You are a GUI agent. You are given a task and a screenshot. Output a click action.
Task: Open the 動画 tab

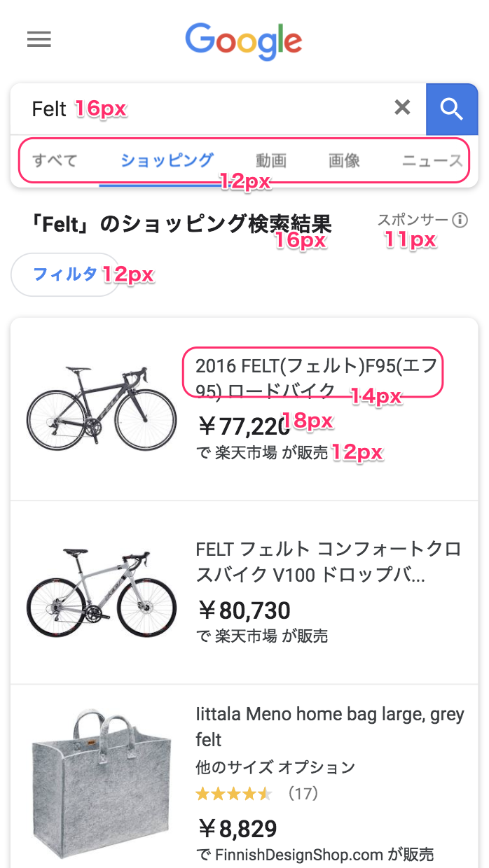(x=270, y=160)
